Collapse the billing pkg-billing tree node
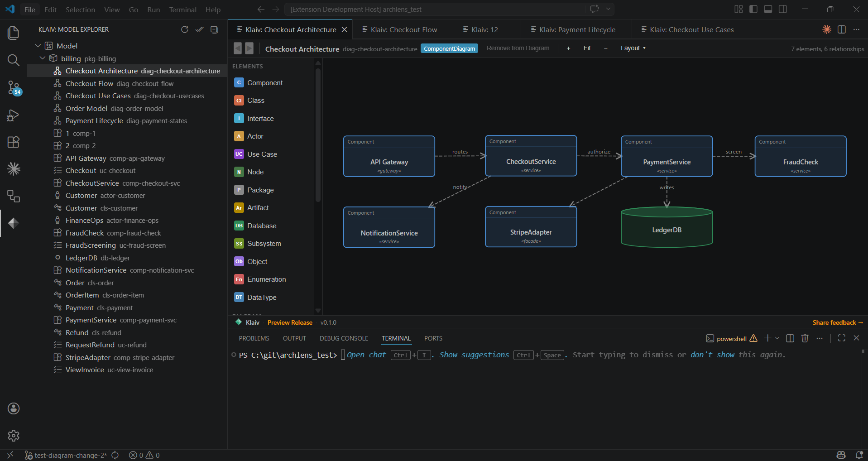 pyautogui.click(x=43, y=58)
